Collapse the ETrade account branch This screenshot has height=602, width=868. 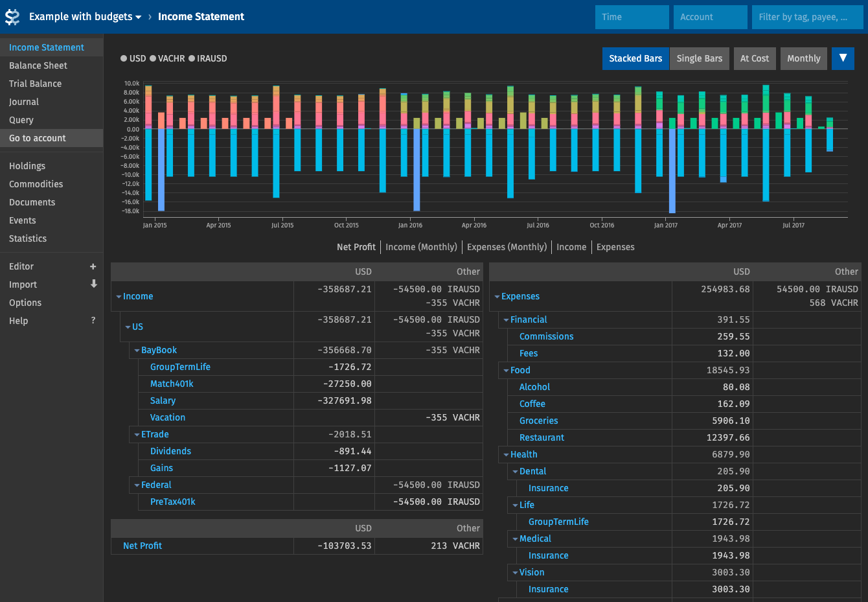click(137, 435)
